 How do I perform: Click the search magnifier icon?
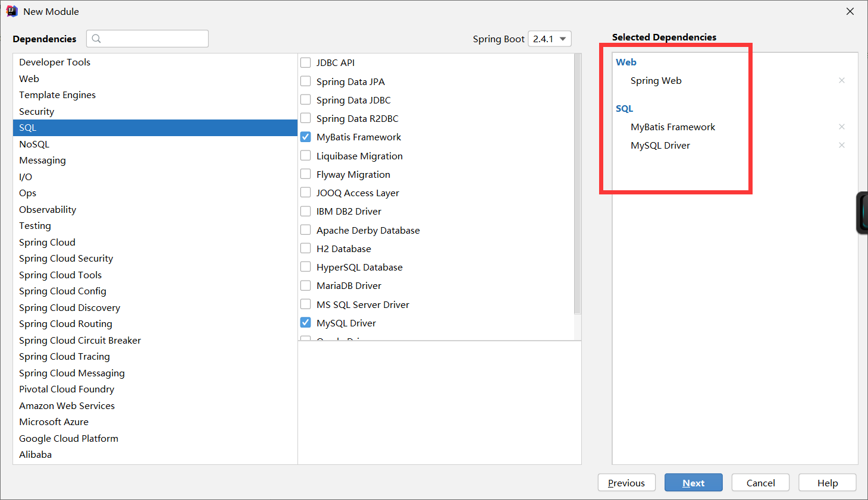(x=96, y=39)
